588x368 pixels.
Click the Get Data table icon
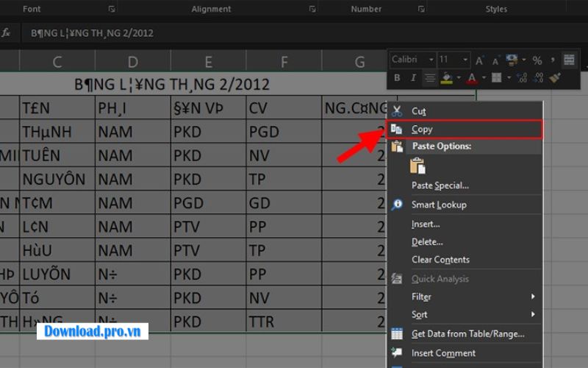click(x=397, y=333)
